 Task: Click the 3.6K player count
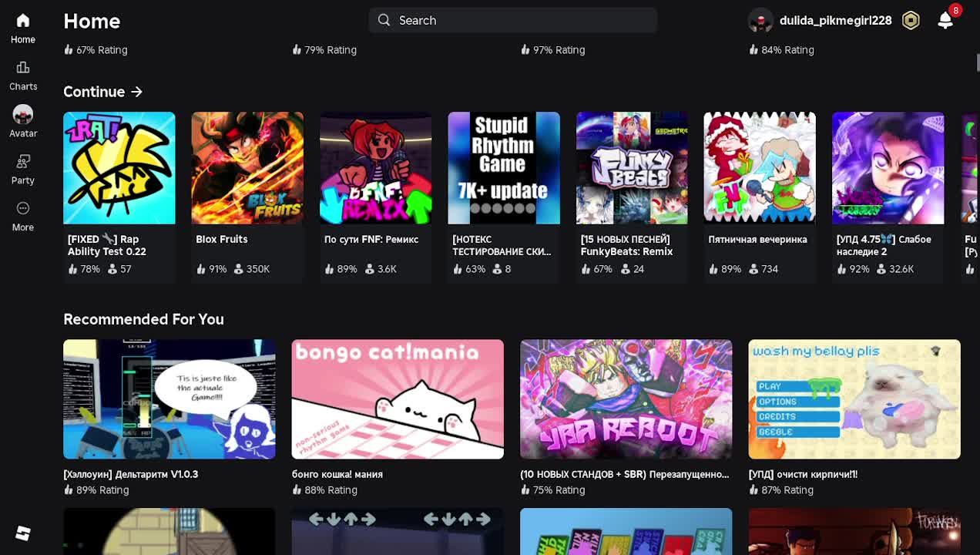[x=381, y=269]
